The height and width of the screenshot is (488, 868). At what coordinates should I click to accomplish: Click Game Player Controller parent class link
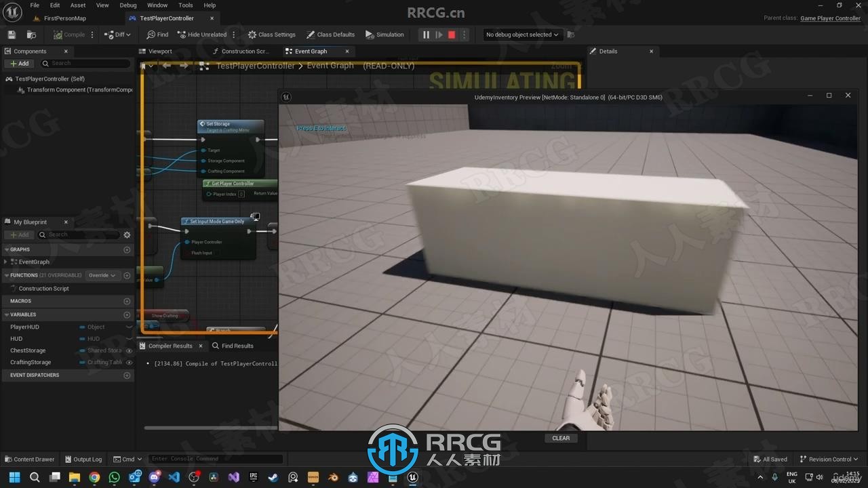pyautogui.click(x=830, y=18)
